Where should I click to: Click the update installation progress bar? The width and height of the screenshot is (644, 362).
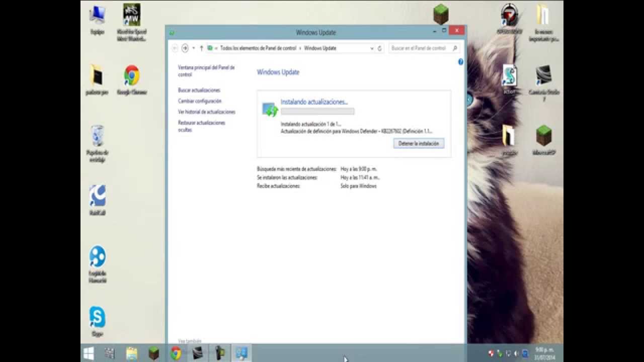317,111
